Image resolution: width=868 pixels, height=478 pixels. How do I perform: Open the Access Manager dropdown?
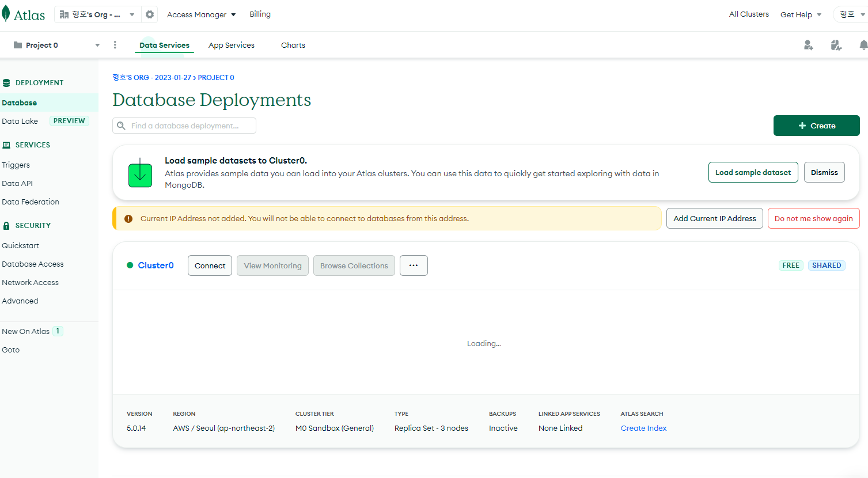202,14
